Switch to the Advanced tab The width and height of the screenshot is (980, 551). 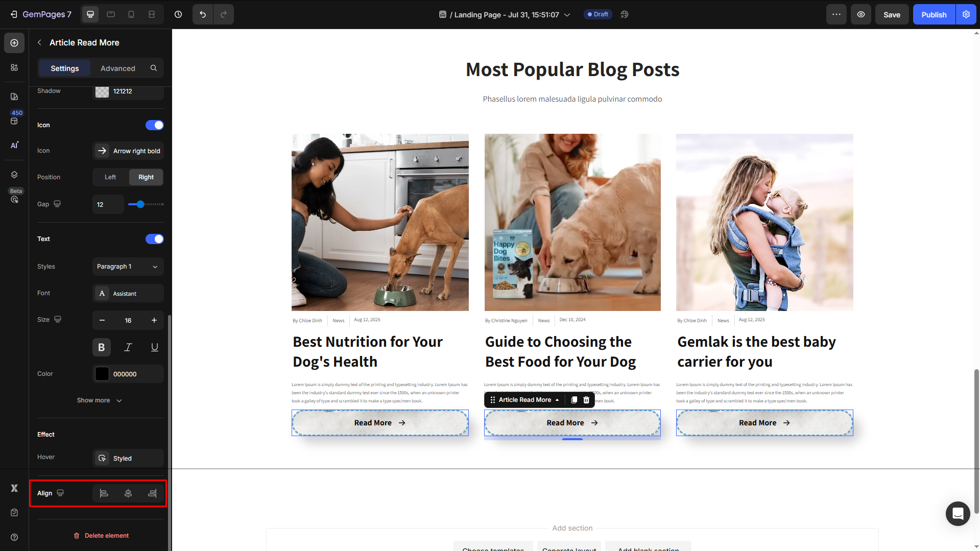coord(118,68)
